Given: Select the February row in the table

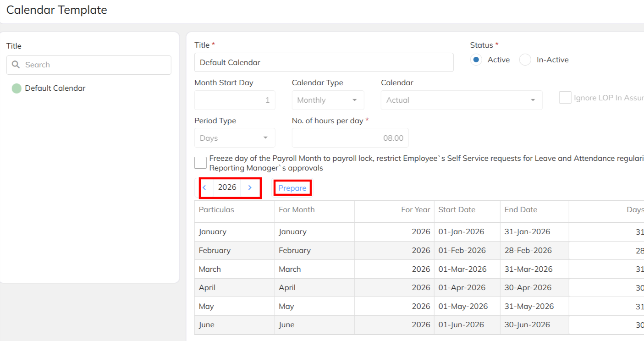Looking at the screenshot, I should tap(215, 251).
